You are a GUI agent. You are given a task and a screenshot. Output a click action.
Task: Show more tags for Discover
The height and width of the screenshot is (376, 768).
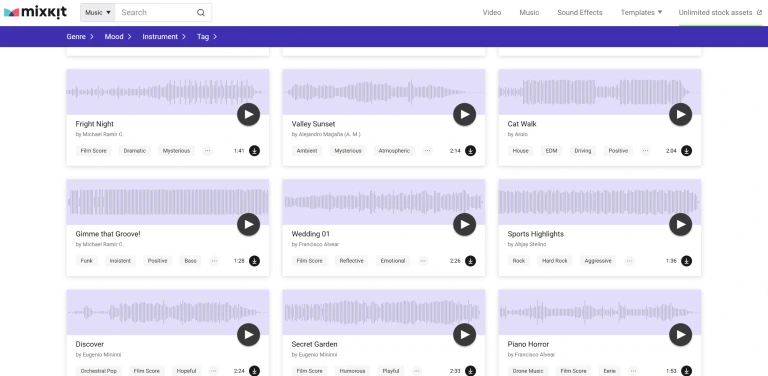[214, 371]
